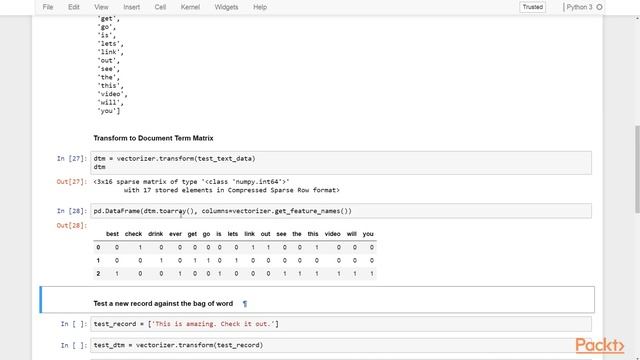The width and height of the screenshot is (640, 360).
Task: Click the 'check' column header
Action: pos(133,234)
